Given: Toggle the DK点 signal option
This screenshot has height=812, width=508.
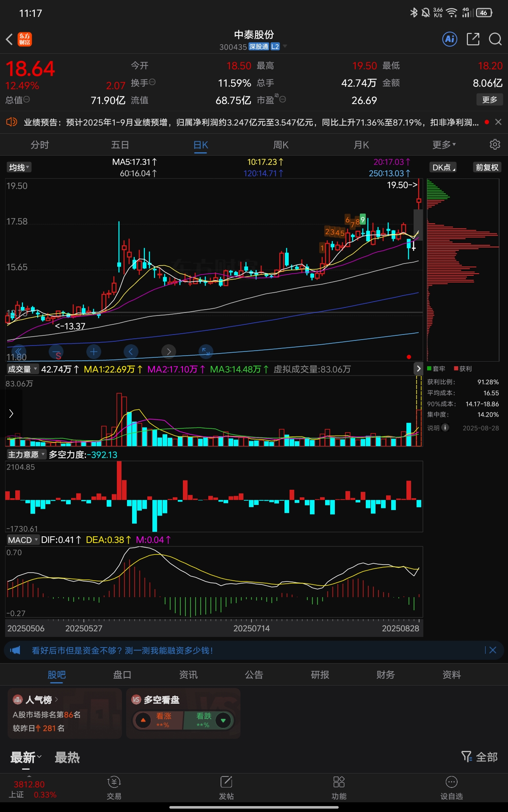Looking at the screenshot, I should (443, 167).
